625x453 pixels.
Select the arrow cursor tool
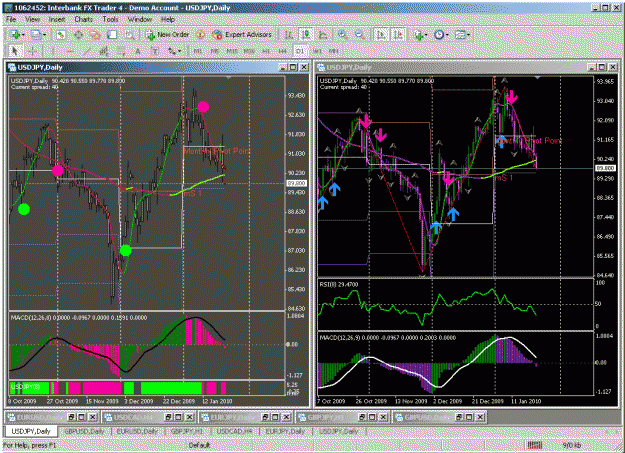click(15, 51)
